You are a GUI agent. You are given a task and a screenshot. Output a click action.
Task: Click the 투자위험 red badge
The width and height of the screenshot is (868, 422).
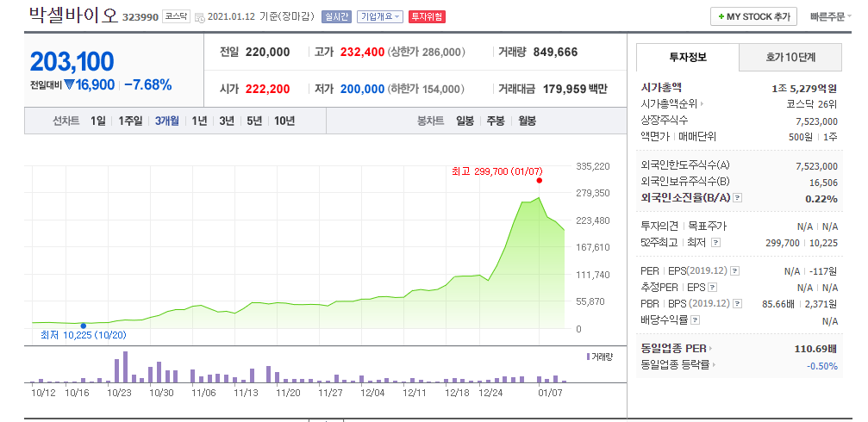427,16
